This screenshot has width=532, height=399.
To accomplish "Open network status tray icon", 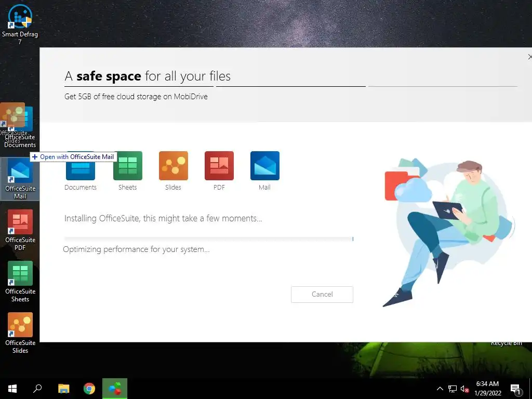I will (453, 389).
